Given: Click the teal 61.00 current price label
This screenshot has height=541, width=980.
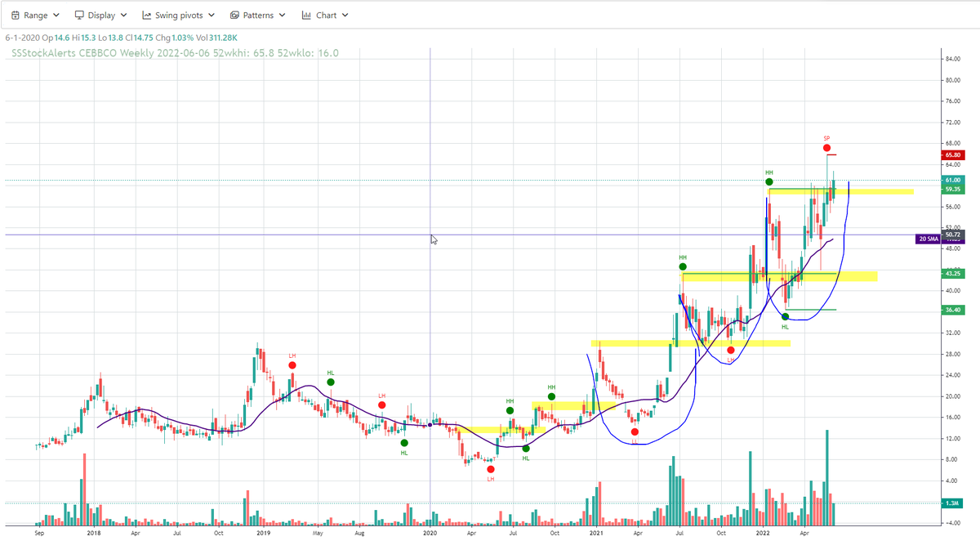Looking at the screenshot, I should point(952,180).
